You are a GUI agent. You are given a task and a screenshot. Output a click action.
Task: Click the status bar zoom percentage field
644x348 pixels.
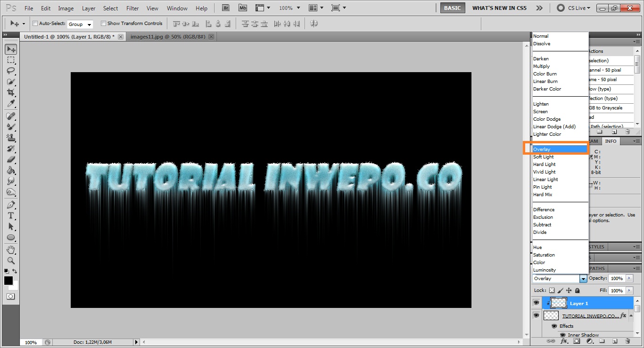(x=31, y=342)
